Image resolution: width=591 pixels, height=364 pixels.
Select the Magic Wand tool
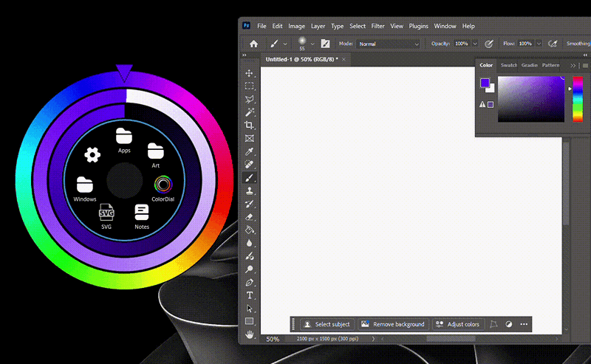point(250,112)
